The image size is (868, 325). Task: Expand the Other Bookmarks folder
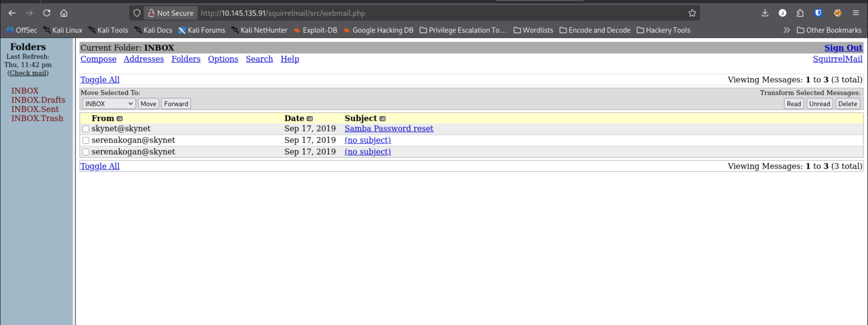point(829,30)
